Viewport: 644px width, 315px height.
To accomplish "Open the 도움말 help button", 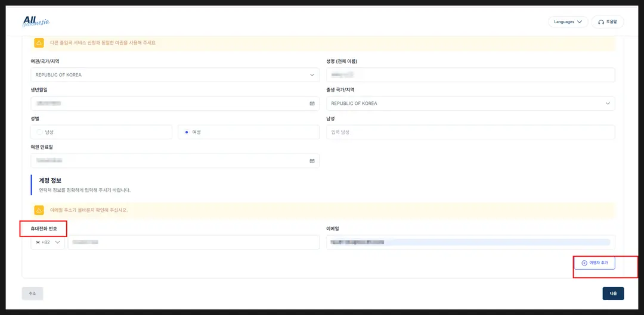I will coord(608,22).
